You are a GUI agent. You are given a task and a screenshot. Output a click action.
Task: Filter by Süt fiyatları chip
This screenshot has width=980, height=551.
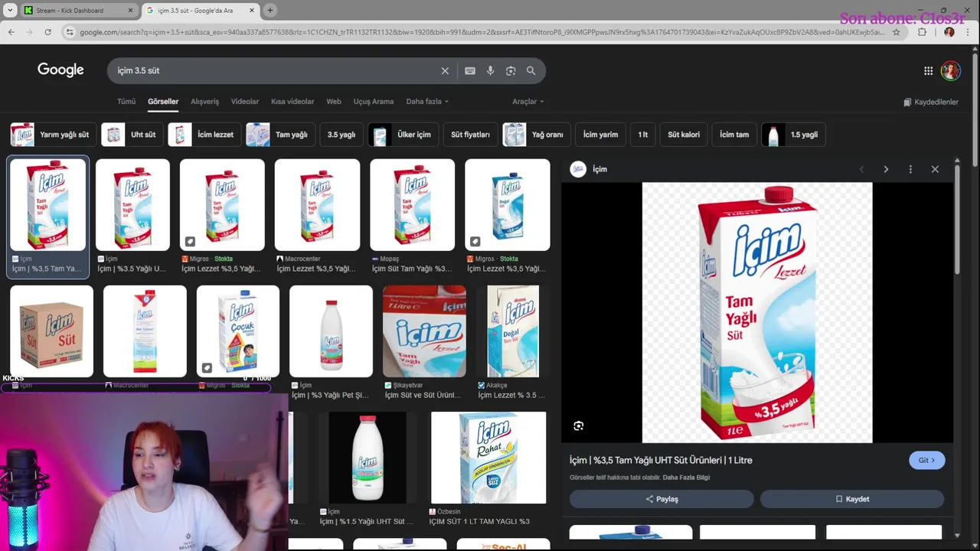click(470, 135)
